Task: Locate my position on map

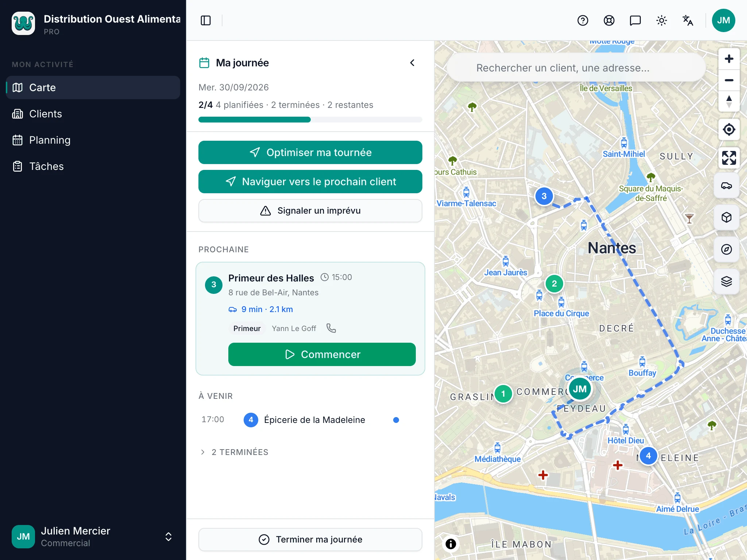Action: tap(729, 129)
